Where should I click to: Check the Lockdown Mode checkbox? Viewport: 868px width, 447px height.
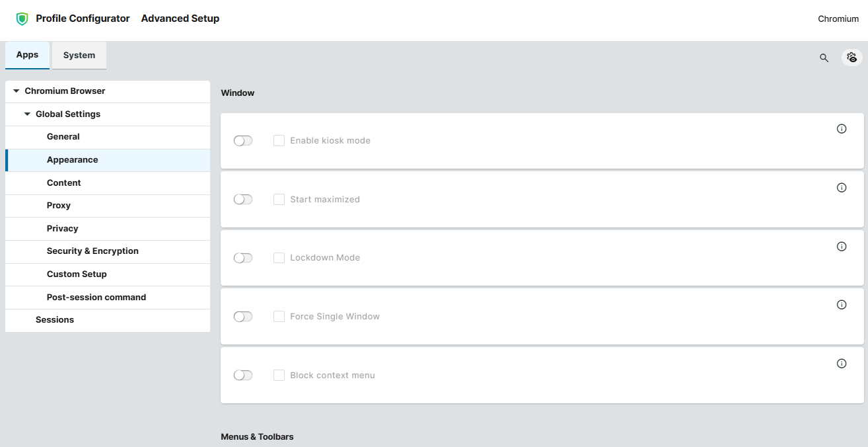tap(279, 258)
